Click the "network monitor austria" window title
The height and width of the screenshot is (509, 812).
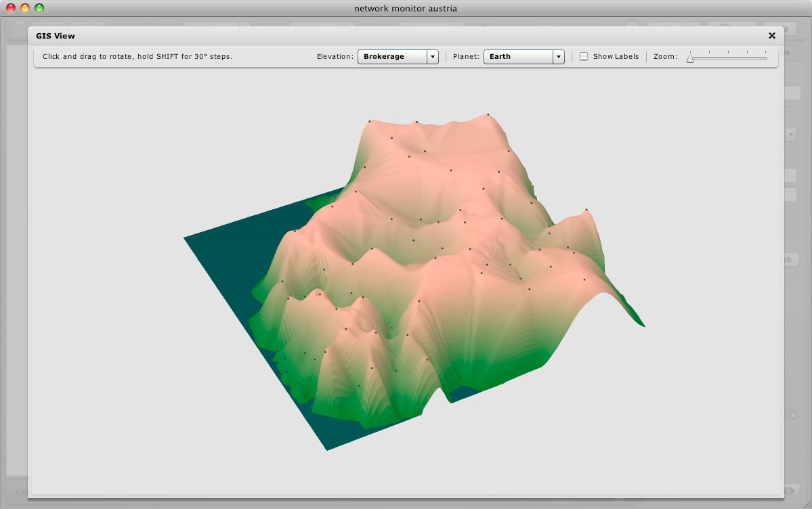(406, 8)
